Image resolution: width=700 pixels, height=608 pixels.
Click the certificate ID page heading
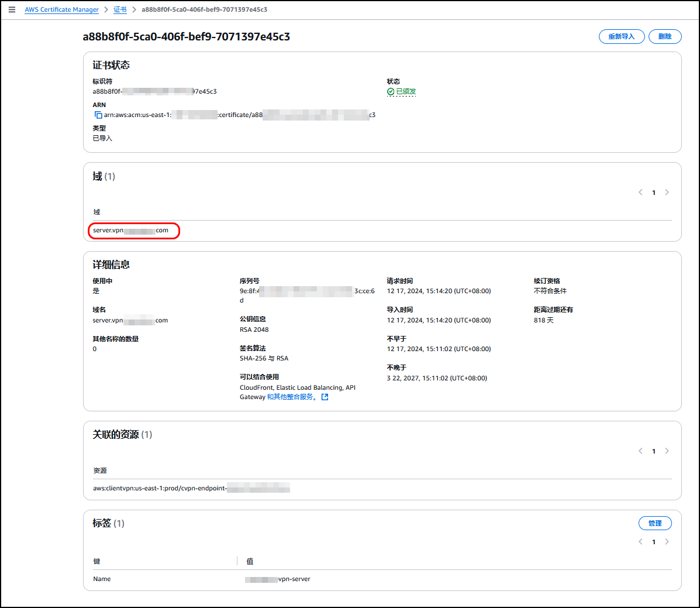186,37
